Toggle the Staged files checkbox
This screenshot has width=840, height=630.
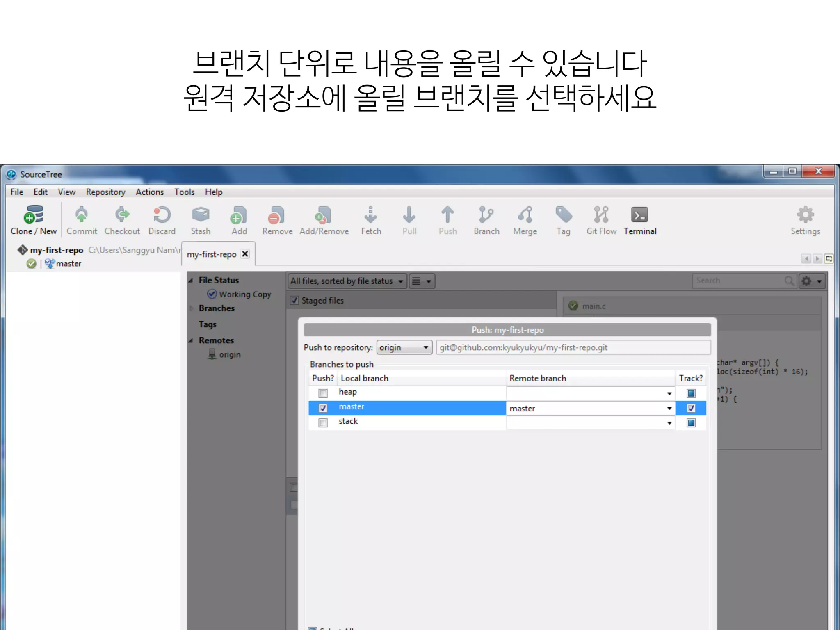(294, 300)
